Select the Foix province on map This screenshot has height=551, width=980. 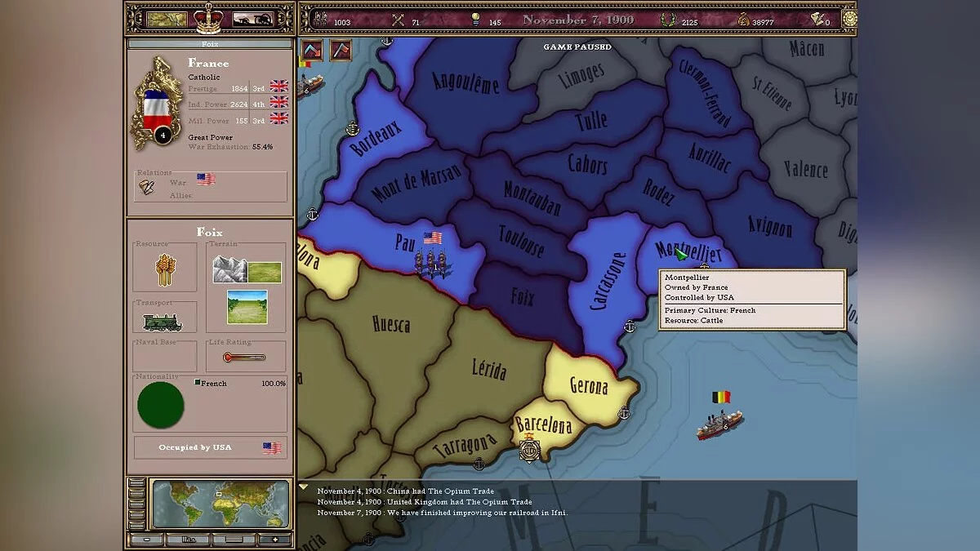click(521, 298)
